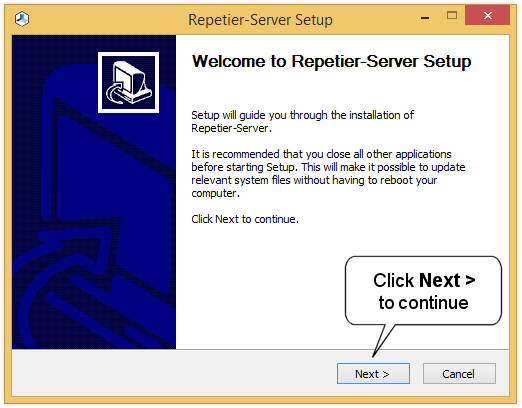522x408 pixels.
Task: Open the Repetier-Server title bar icon menu
Action: coord(22,19)
